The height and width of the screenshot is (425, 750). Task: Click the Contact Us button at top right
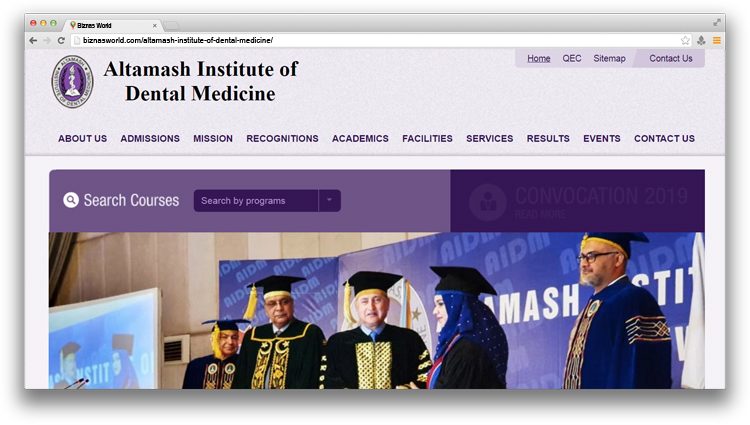671,58
